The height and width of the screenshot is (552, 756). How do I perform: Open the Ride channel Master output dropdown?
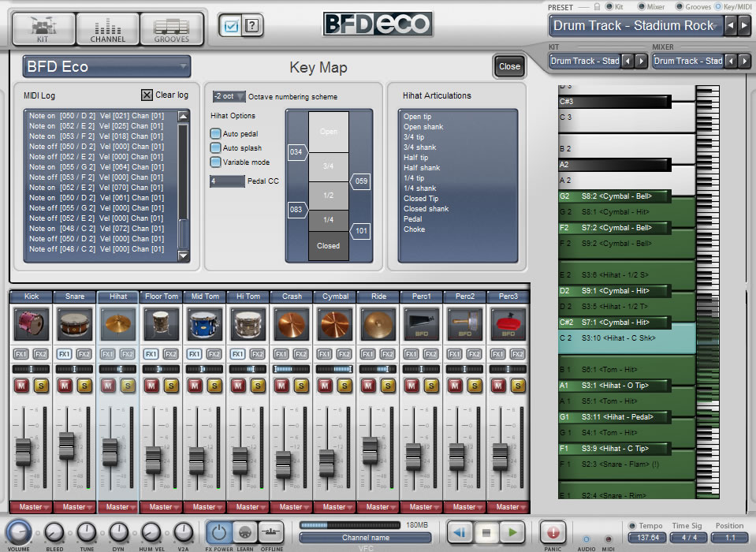click(x=378, y=507)
